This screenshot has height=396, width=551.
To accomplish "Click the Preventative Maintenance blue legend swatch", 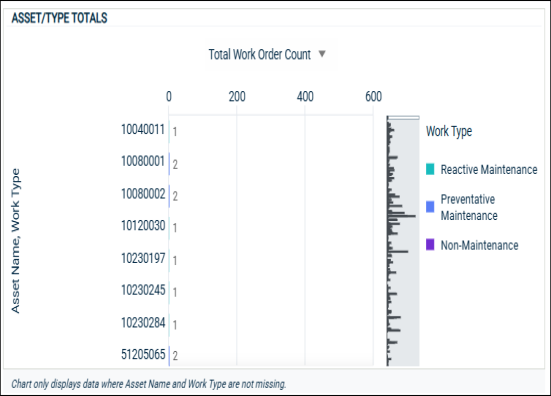I will coord(430,207).
